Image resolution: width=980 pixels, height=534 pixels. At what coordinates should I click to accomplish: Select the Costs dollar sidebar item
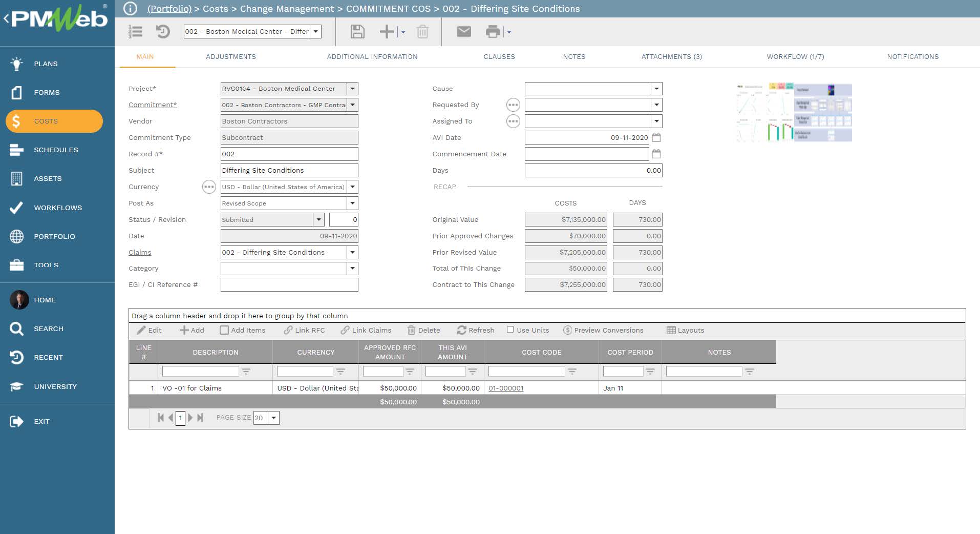coord(54,121)
